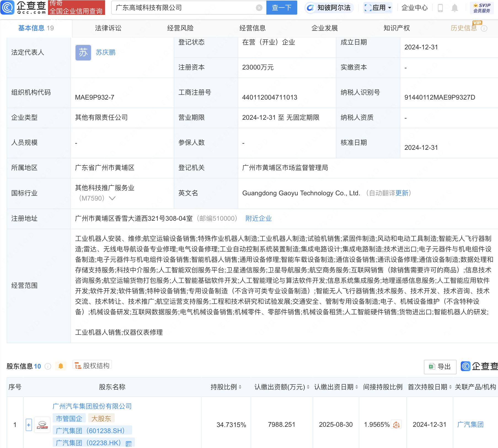This screenshot has width=498, height=448.
Task: Click the 市管国企 tag
Action: (x=69, y=418)
